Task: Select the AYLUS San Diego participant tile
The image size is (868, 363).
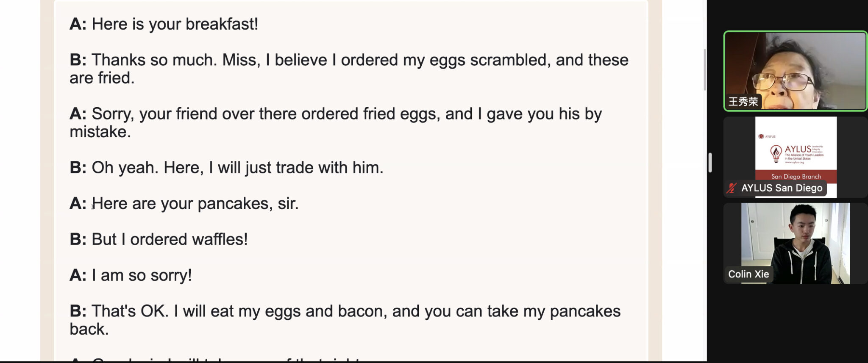Action: 795,157
